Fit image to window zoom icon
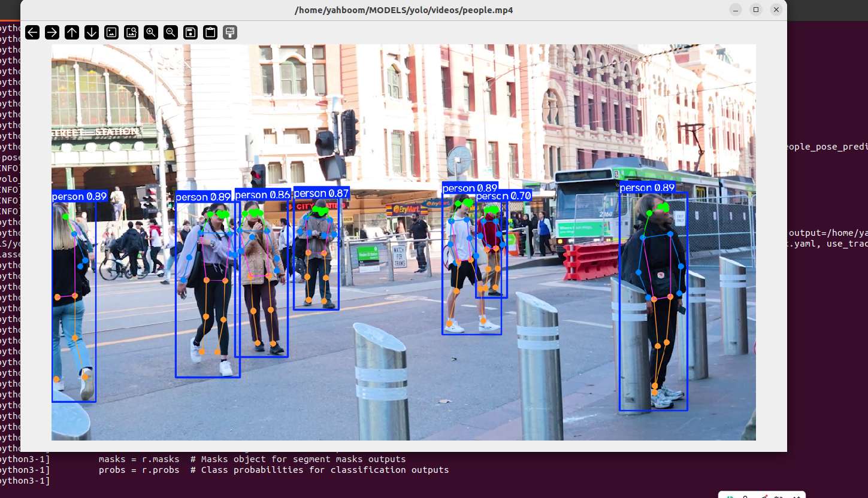 tap(131, 32)
